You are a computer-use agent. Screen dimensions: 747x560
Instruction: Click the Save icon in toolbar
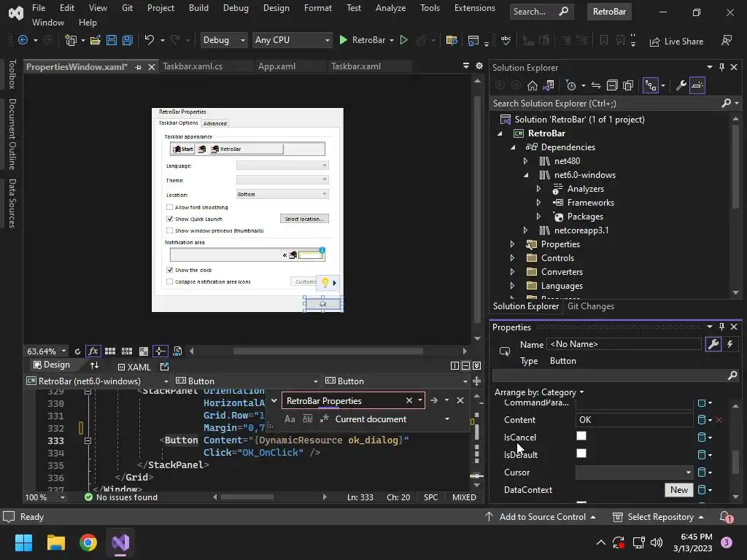pyautogui.click(x=112, y=41)
